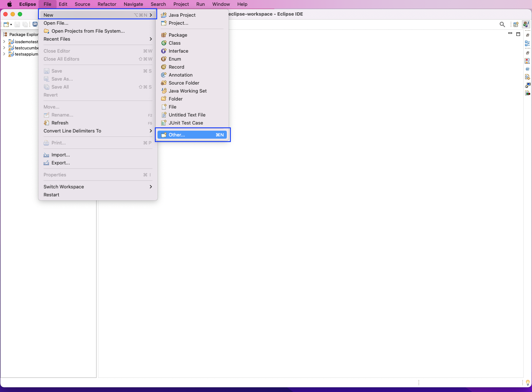Open the Window menu

221,4
